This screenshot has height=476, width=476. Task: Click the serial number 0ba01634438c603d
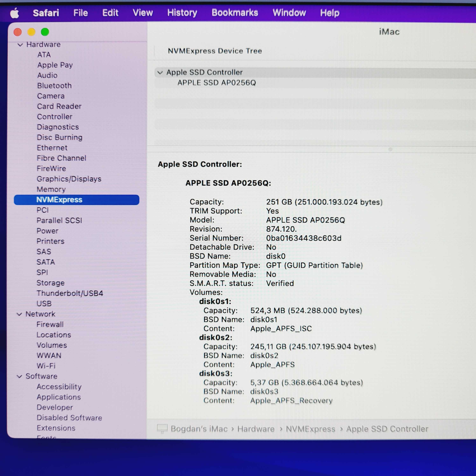coord(304,238)
